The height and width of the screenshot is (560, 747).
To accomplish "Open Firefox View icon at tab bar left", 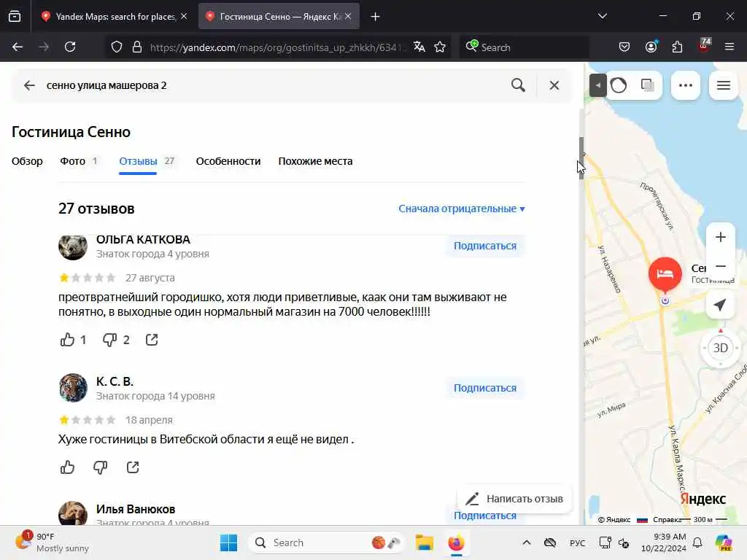I will coord(15,16).
